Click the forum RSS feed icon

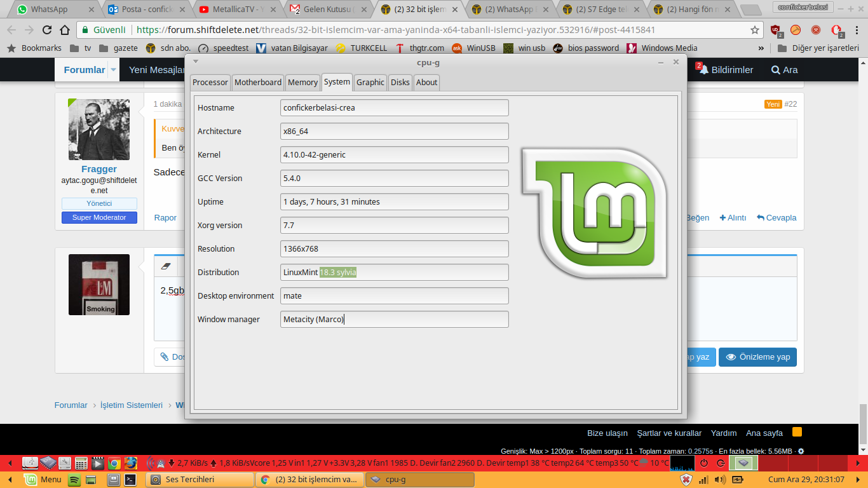click(x=797, y=432)
